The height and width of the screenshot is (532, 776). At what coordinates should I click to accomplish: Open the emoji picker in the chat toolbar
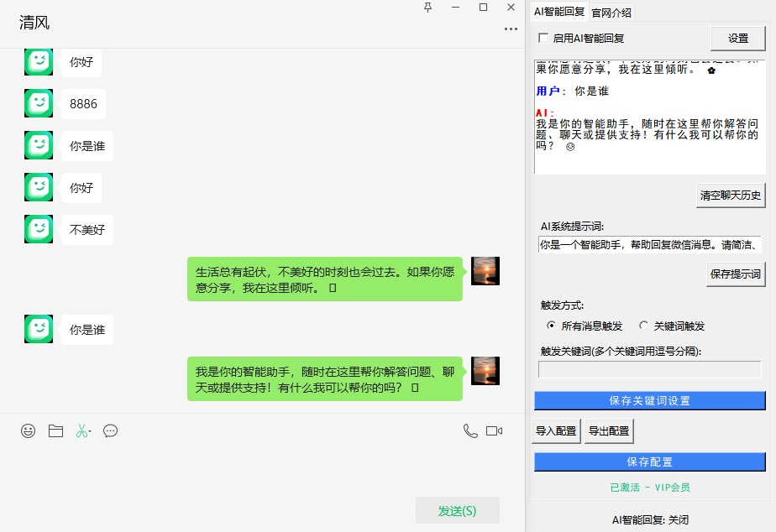[x=28, y=430]
